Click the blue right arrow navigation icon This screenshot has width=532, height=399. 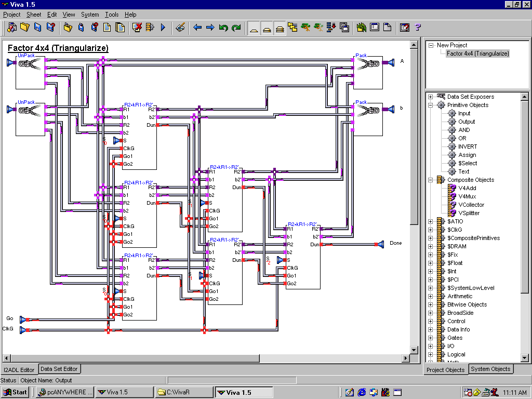click(x=210, y=28)
